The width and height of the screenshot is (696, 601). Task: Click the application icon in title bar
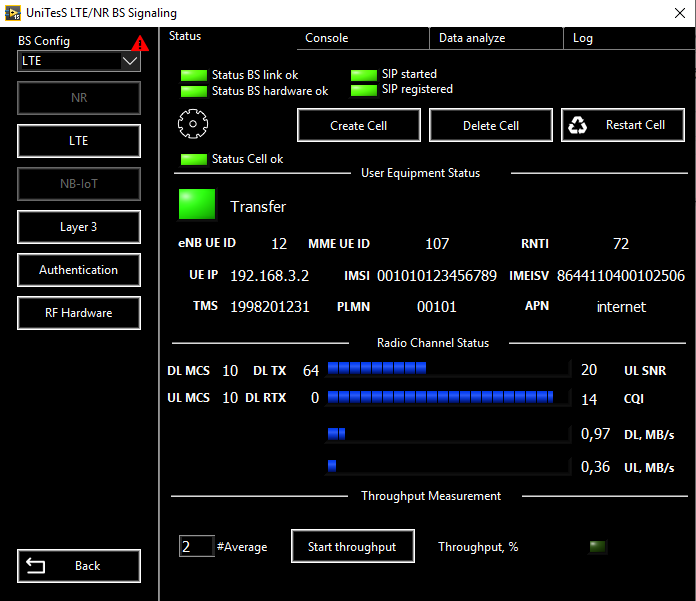(x=14, y=13)
